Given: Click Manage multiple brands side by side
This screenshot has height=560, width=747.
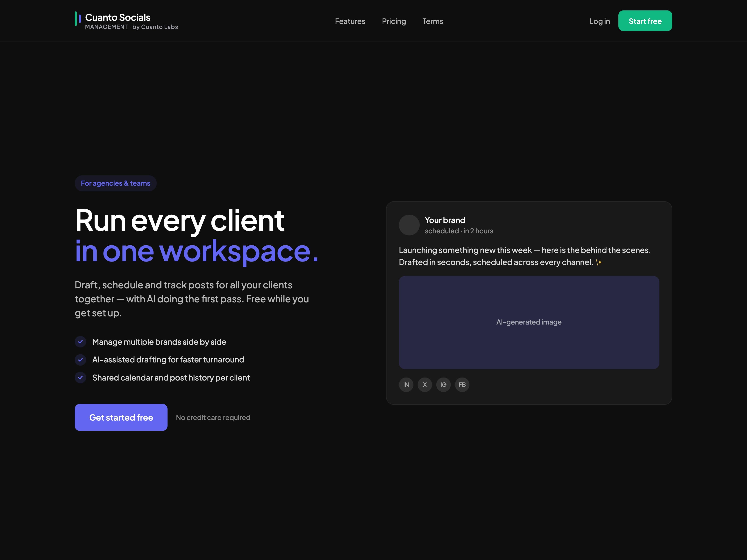Looking at the screenshot, I should (x=159, y=342).
